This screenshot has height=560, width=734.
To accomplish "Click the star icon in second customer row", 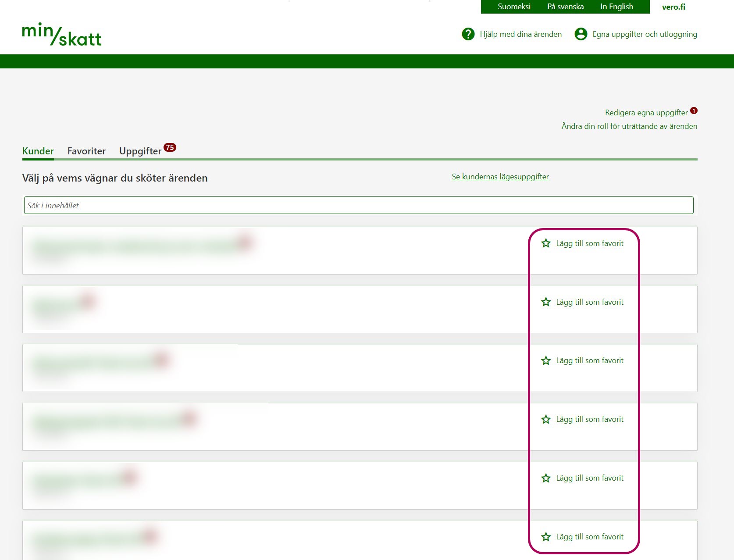I will 545,302.
